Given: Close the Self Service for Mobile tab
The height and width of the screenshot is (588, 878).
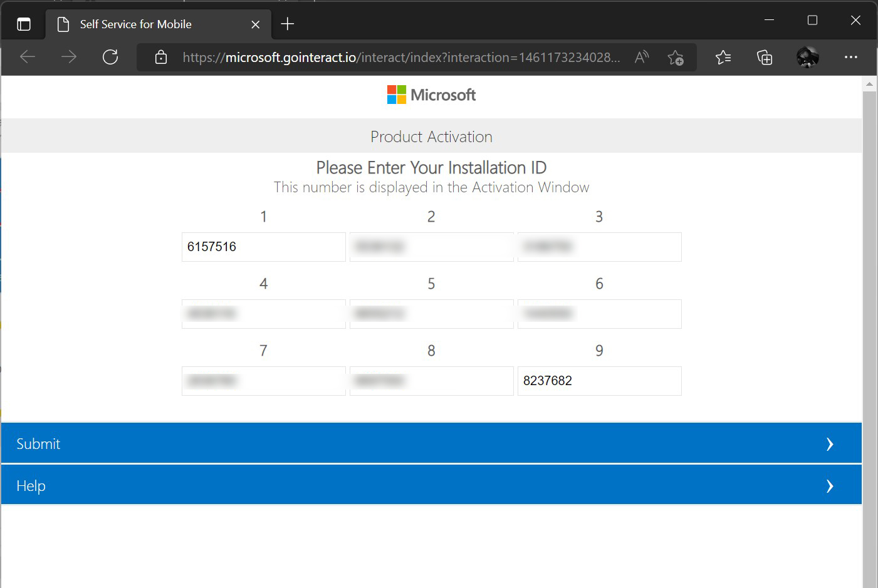Looking at the screenshot, I should [x=255, y=24].
